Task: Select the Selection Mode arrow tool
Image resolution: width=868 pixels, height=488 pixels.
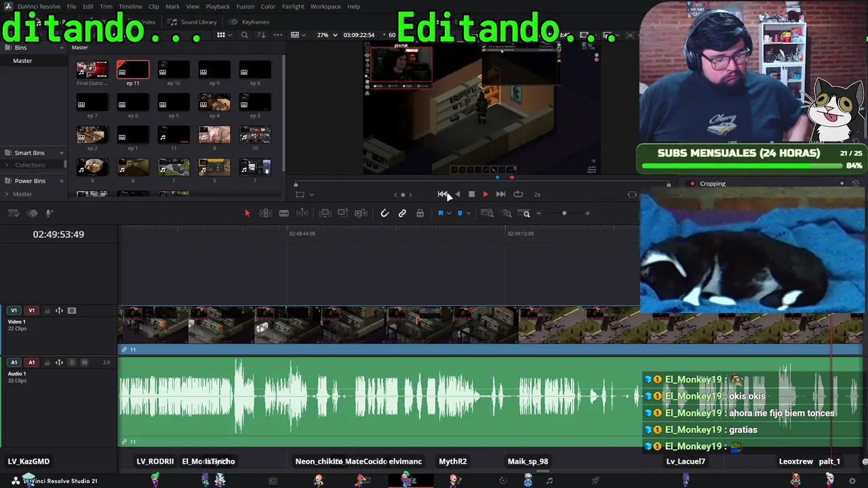Action: (247, 213)
